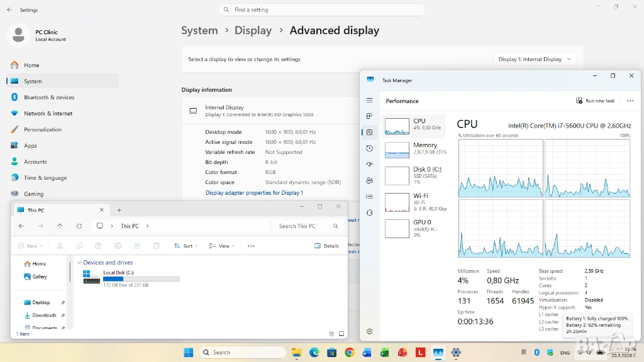
Task: Open the Startup apps icon in Task Manager
Action: [x=369, y=165]
